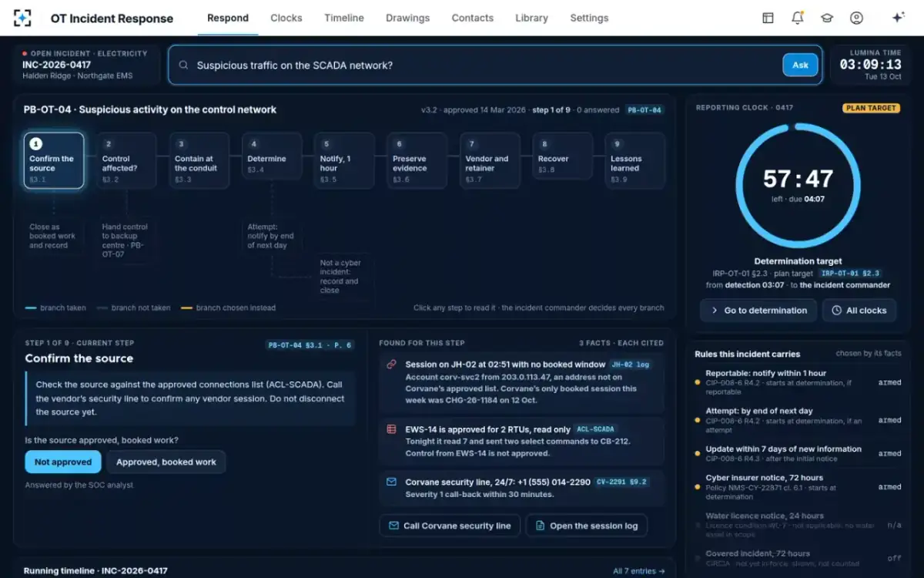Open All 7 entries link
Image resolution: width=924 pixels, height=578 pixels.
coord(638,571)
